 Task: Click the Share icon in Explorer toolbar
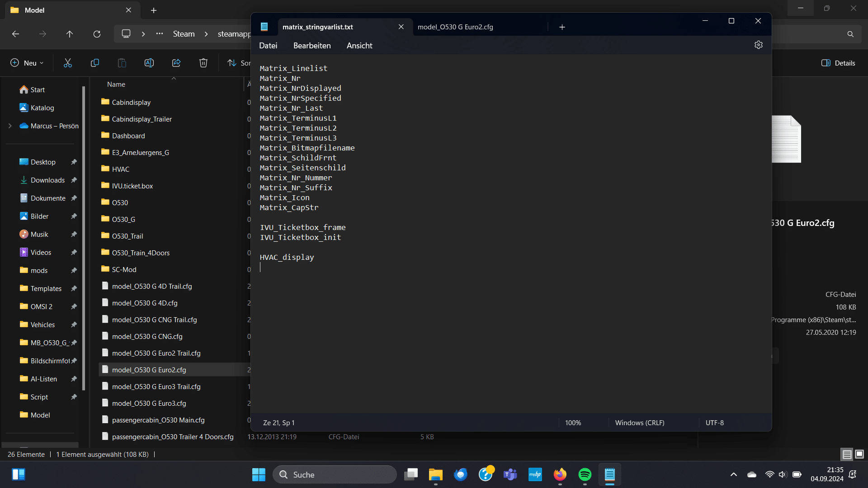[176, 63]
